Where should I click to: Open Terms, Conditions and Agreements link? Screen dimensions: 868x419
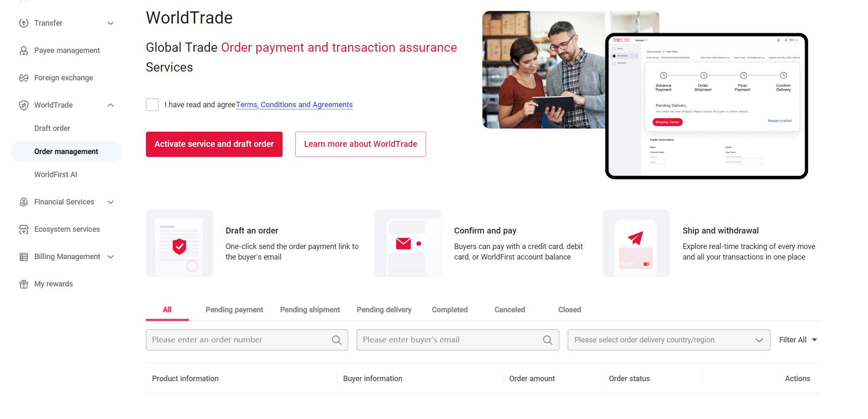(294, 105)
